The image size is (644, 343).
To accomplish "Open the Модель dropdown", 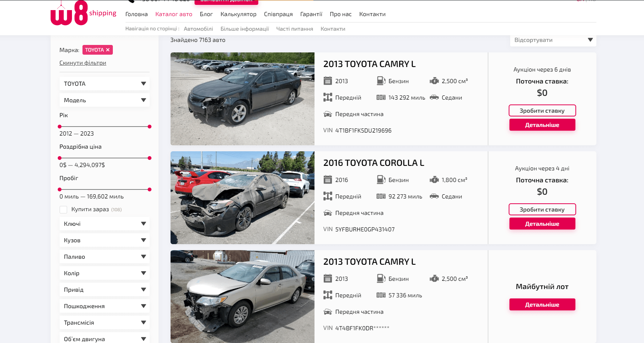I will (x=104, y=100).
